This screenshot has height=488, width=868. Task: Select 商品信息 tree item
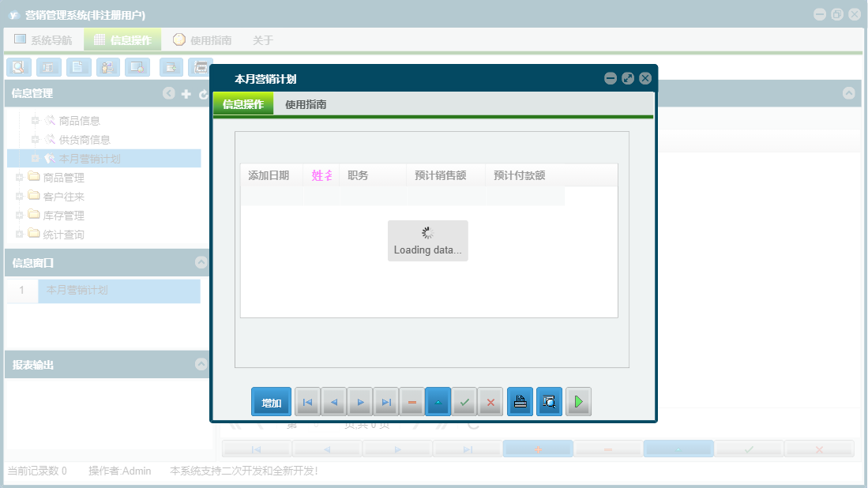(80, 121)
